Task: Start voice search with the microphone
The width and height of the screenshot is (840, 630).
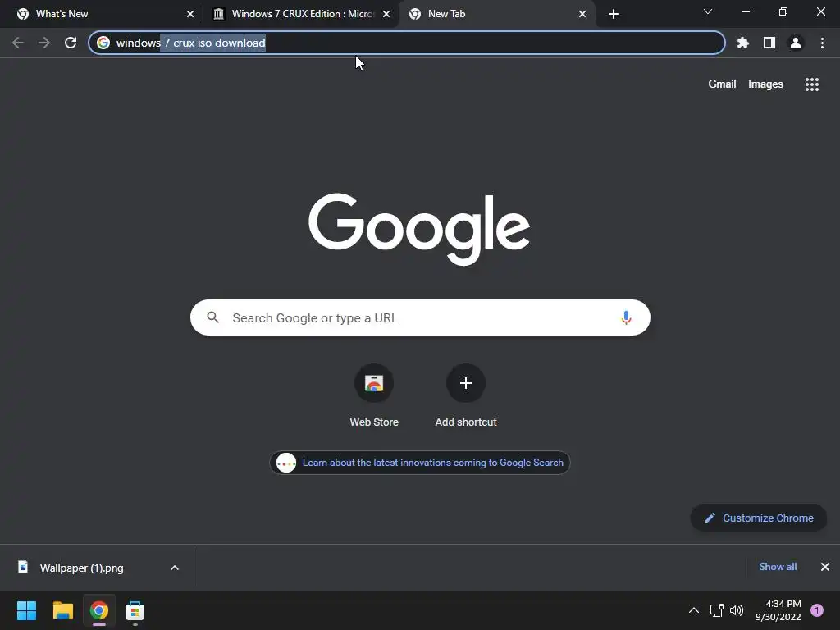Action: (x=626, y=317)
